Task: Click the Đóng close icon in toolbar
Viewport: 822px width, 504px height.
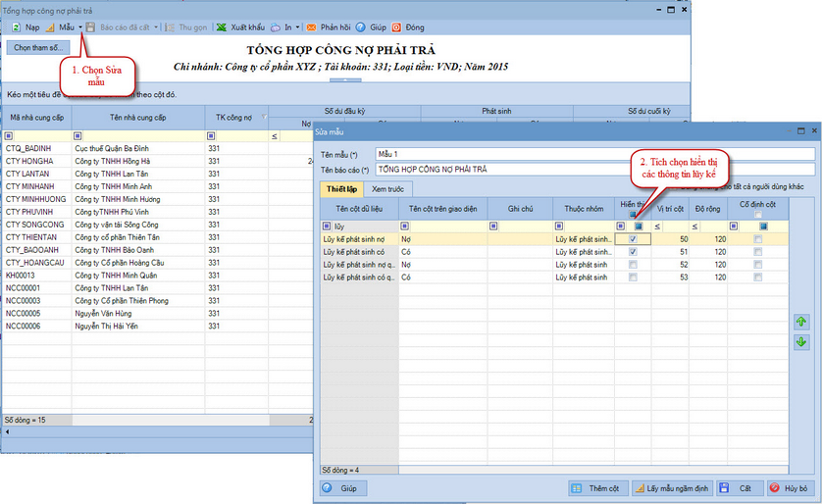Action: click(397, 27)
